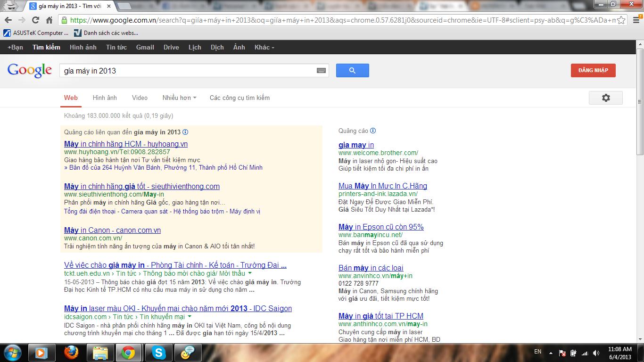Open Máy in chính hãng HCM huyhoang.vn ad

[x=126, y=144]
